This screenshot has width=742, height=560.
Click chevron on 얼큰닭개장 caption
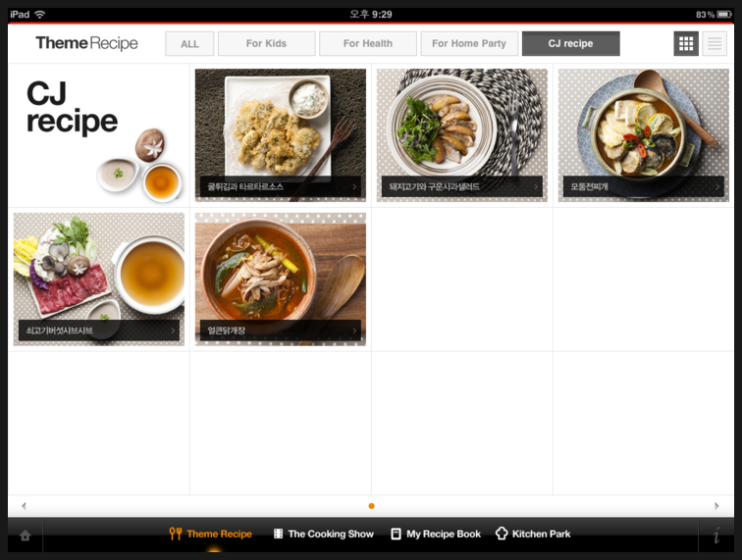click(x=354, y=331)
